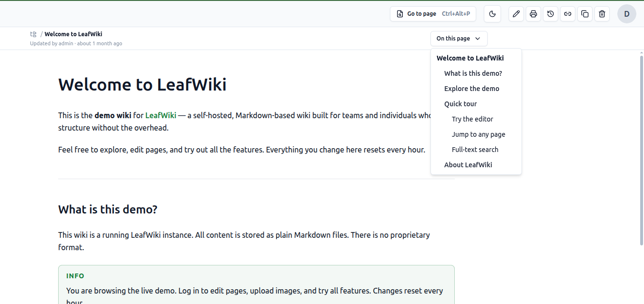Viewport: 644px width, 304px height.
Task: Open page history with the clock icon
Action: pos(551,14)
